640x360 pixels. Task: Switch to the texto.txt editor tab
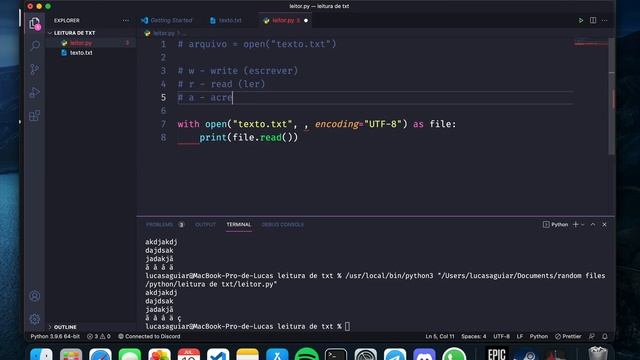point(227,20)
